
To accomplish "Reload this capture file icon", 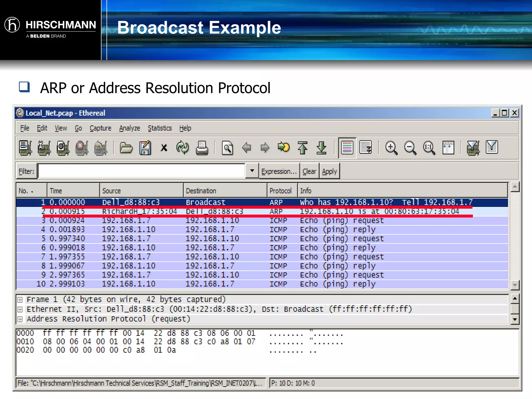I will (x=183, y=148).
